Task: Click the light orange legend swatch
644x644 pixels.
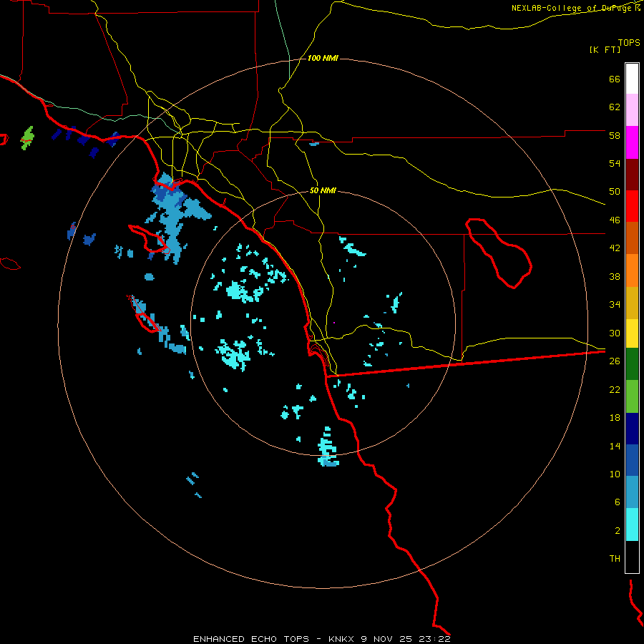Action: pos(632,270)
